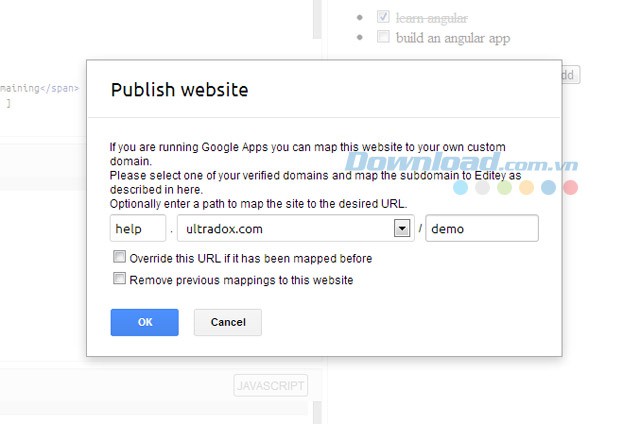Click the green dot in watermark
Image resolution: width=640 pixels, height=424 pixels.
504,187
